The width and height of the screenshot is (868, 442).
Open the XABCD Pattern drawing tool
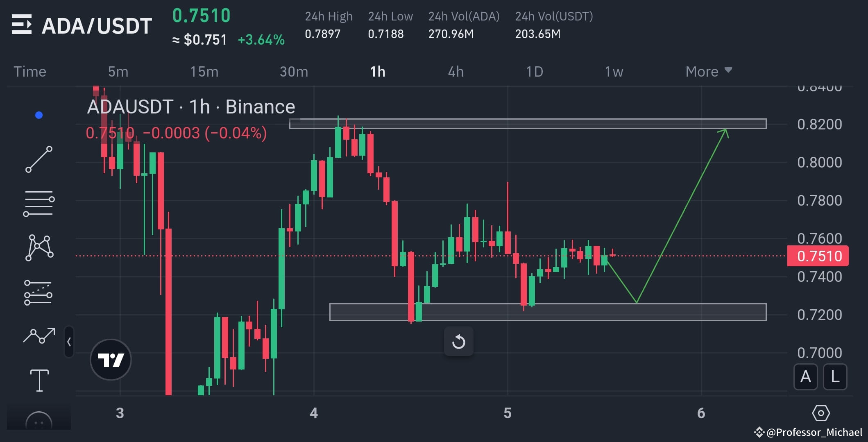tap(39, 247)
